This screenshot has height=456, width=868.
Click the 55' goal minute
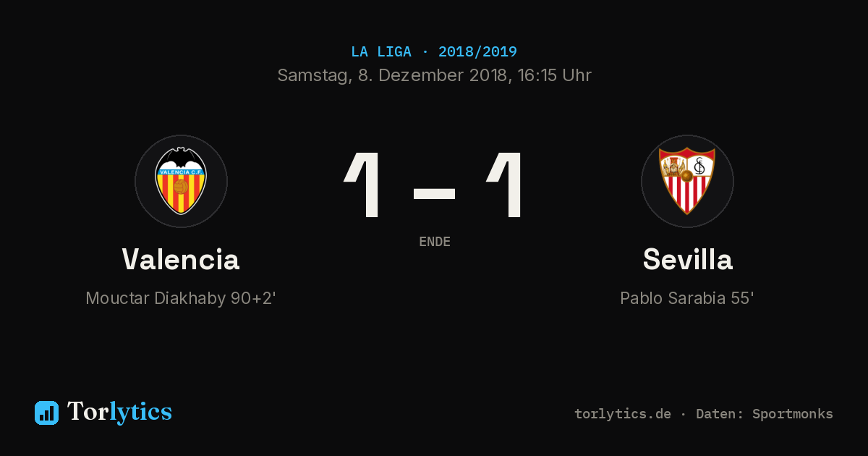click(743, 298)
